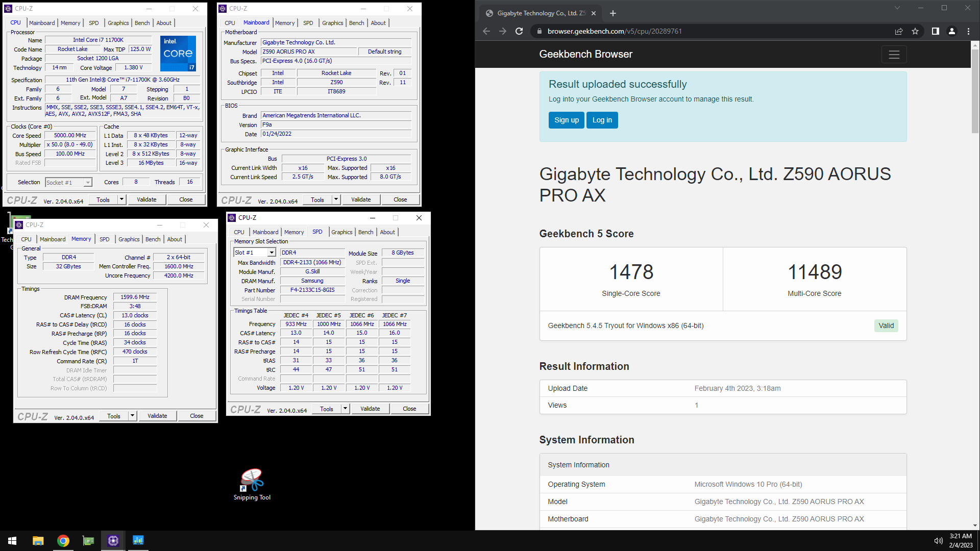Share this page via the share icon
The width and height of the screenshot is (980, 551).
point(899,31)
